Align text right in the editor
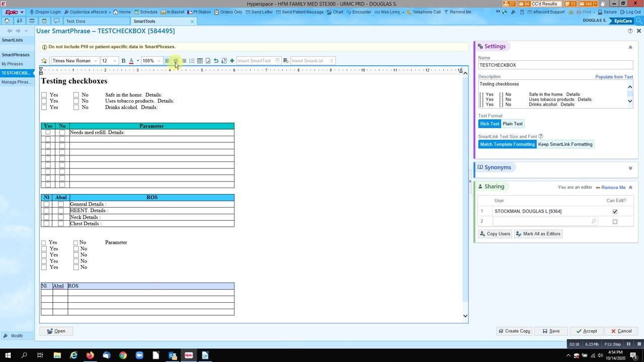644x362 pixels. 184,61
